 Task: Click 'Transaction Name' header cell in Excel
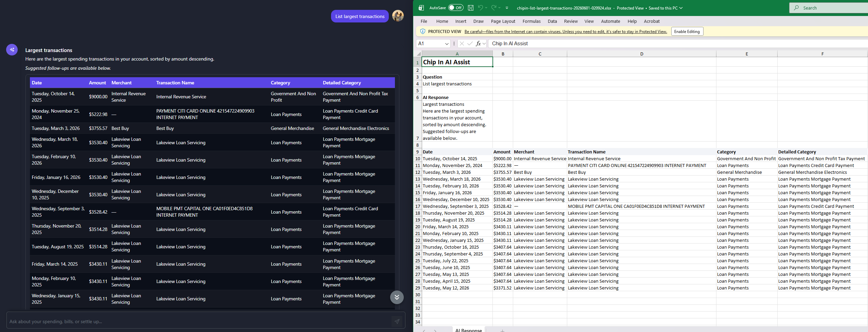[x=642, y=152]
